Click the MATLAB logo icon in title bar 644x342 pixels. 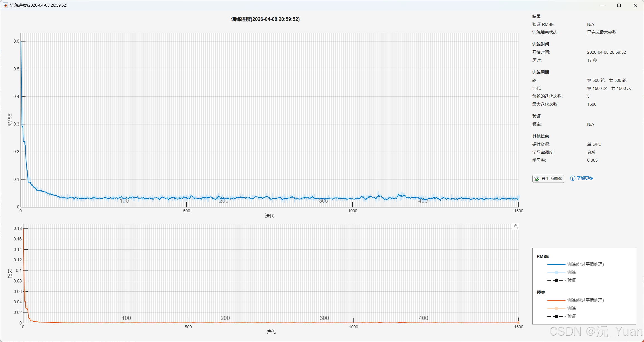[5, 5]
